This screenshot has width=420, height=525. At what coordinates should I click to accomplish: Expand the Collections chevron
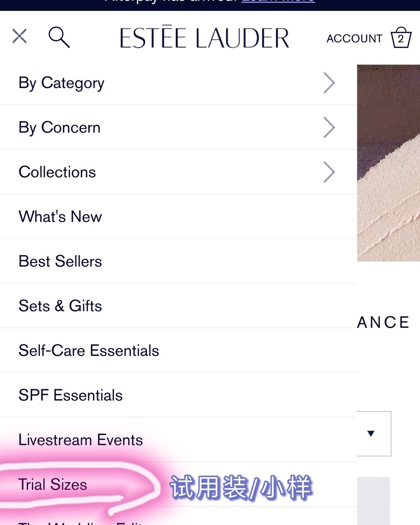coord(329,172)
